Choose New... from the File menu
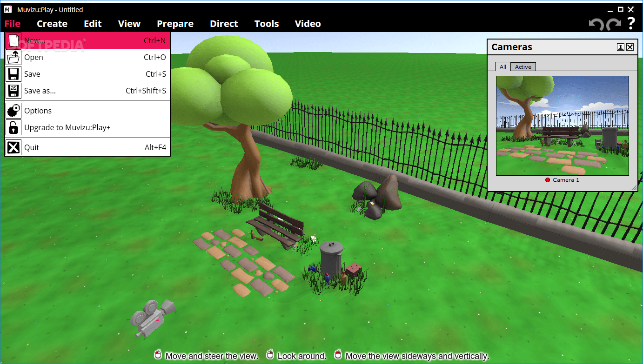Screen dimensions: 643x364 coord(87,40)
